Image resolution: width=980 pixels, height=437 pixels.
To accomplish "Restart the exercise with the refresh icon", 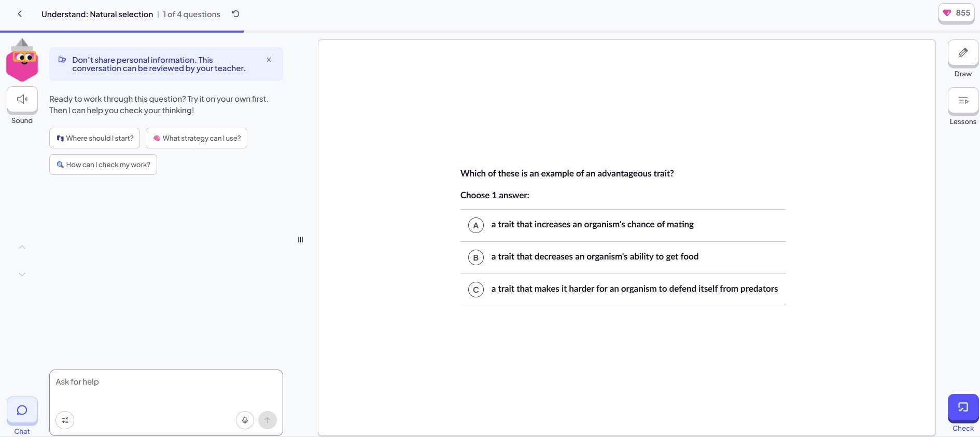I will point(235,14).
